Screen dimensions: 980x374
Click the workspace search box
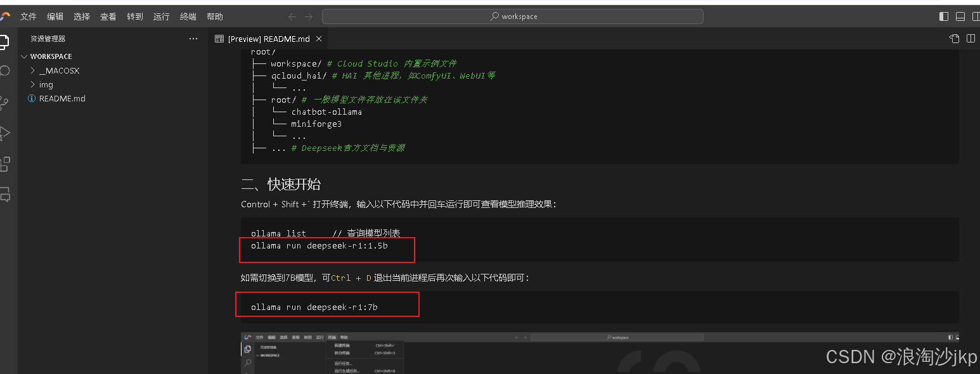[512, 16]
